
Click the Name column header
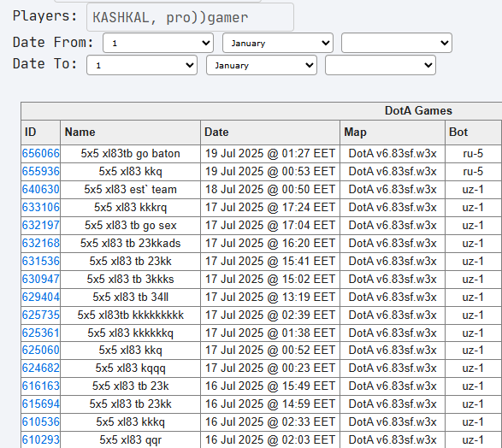pos(130,133)
